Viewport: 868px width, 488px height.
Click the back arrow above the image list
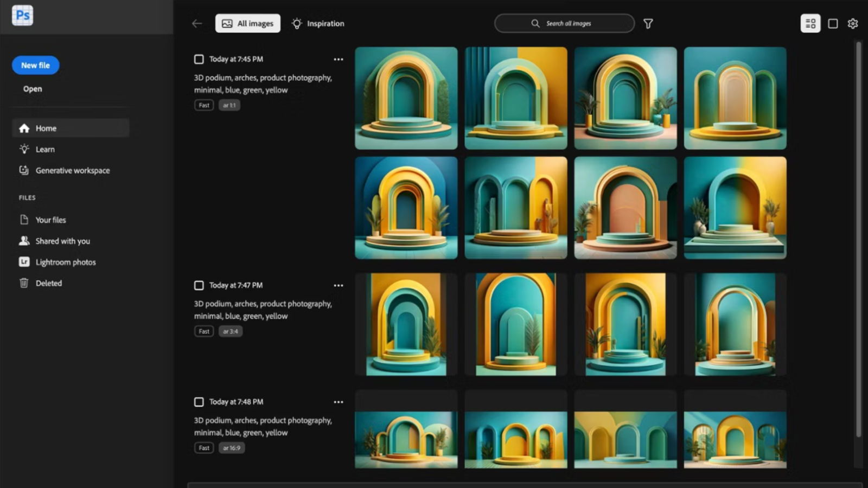pyautogui.click(x=196, y=23)
